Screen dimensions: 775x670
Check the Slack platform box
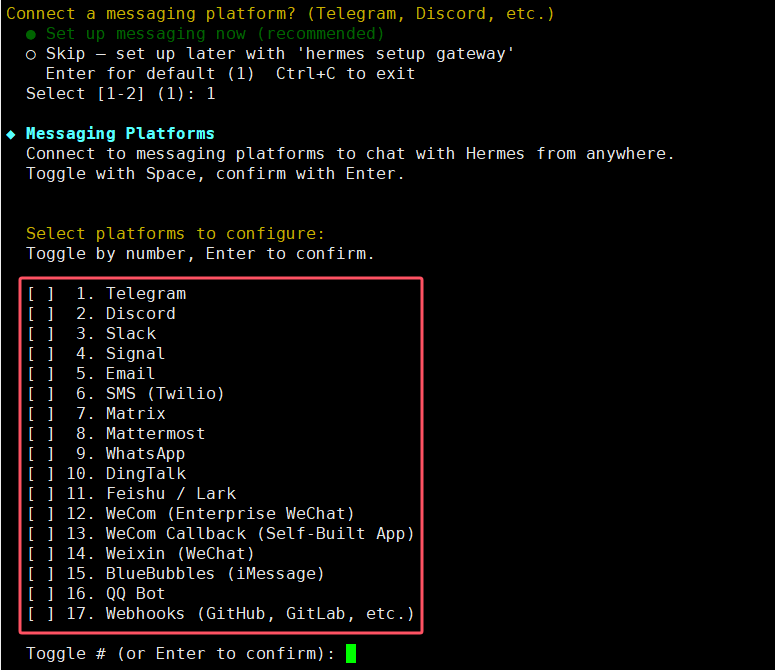coord(41,334)
